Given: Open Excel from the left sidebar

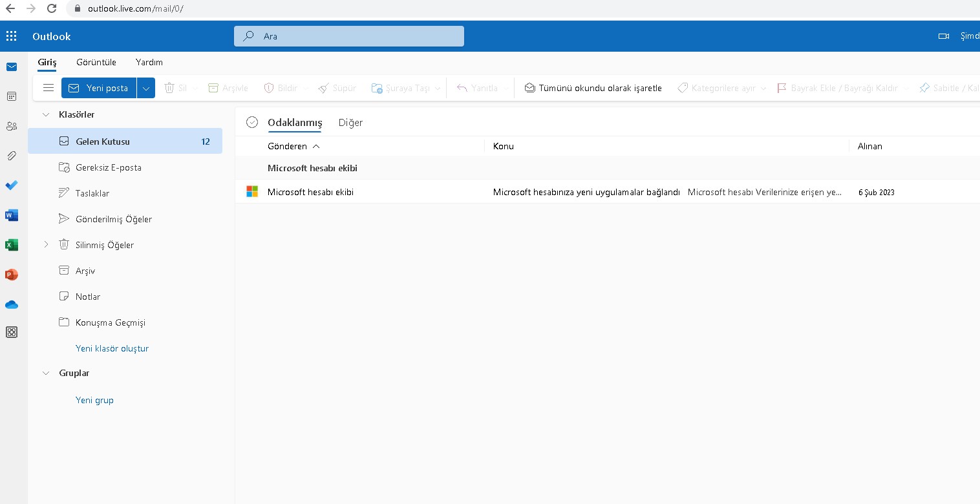Looking at the screenshot, I should [x=11, y=245].
